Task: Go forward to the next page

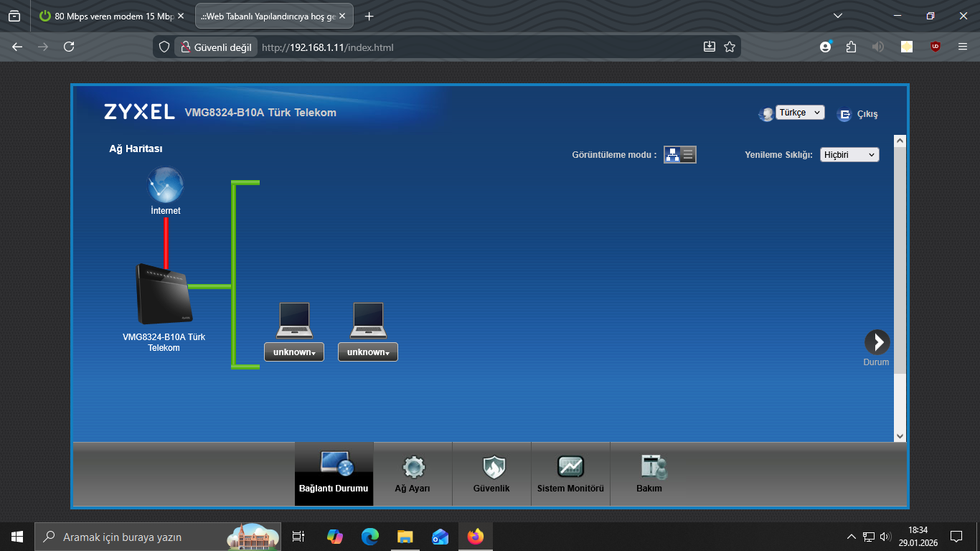Action: 43,47
